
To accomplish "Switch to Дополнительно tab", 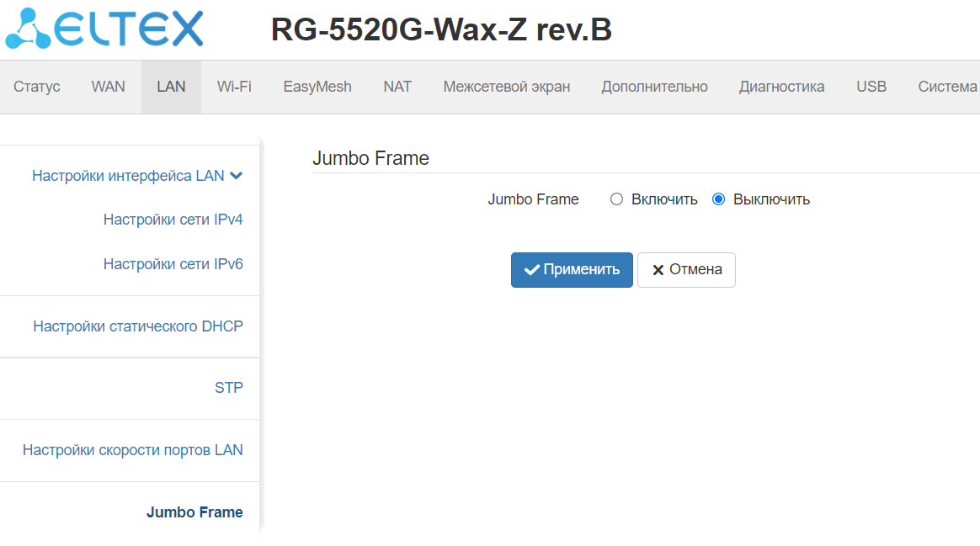I will pyautogui.click(x=654, y=87).
